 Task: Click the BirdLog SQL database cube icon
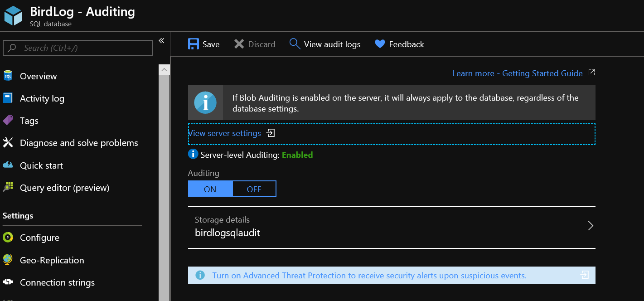(x=13, y=15)
